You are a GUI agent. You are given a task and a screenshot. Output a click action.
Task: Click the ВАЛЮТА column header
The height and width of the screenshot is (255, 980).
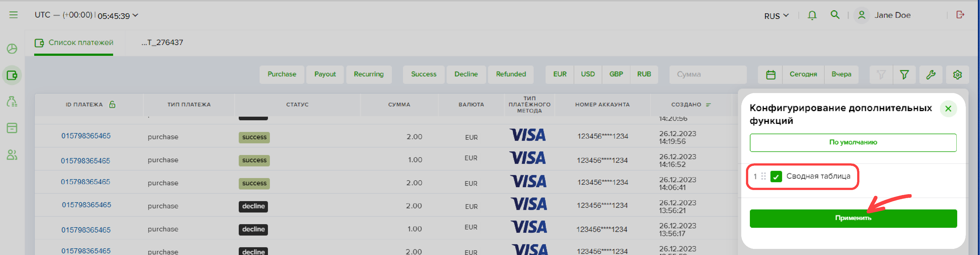point(471,104)
